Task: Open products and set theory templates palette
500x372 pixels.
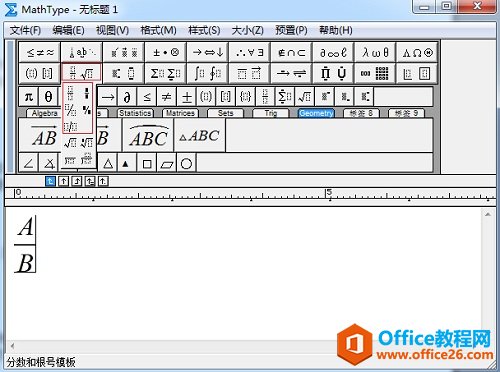Action: tap(333, 73)
